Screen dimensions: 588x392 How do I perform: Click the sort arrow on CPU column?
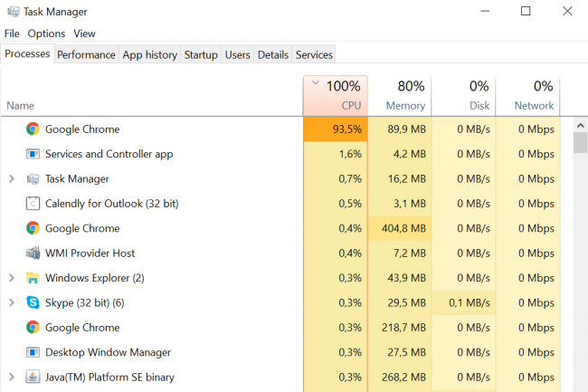click(x=316, y=82)
